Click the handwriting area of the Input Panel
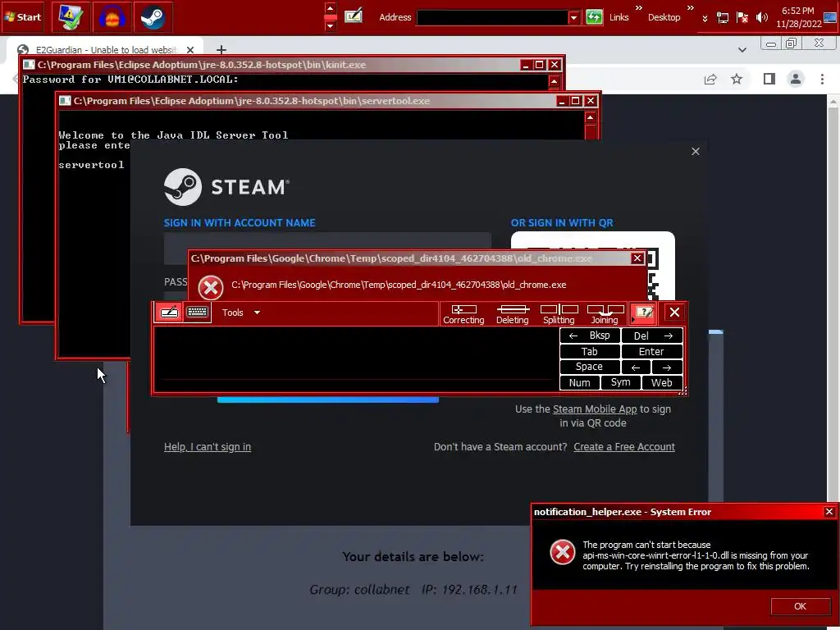This screenshot has height=630, width=840. pos(356,359)
